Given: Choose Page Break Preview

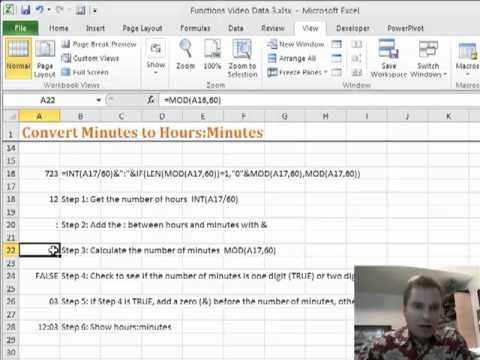Looking at the screenshot, I should pyautogui.click(x=99, y=44).
